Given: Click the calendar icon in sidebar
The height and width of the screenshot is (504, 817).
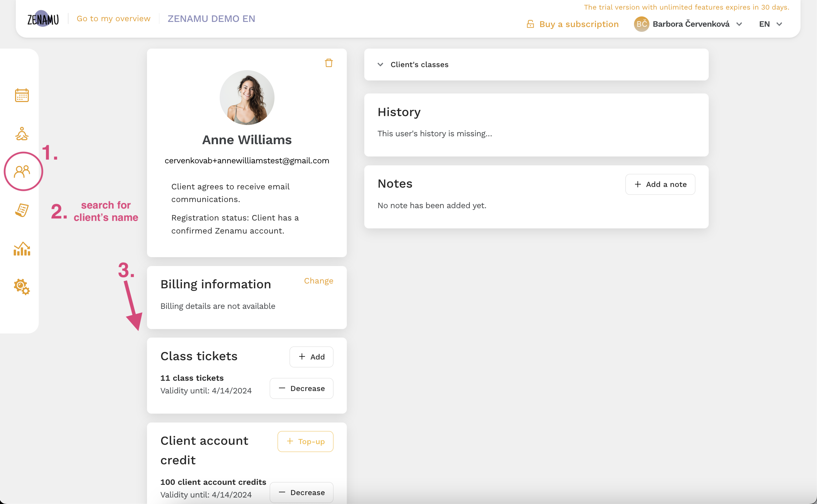Looking at the screenshot, I should tap(21, 95).
